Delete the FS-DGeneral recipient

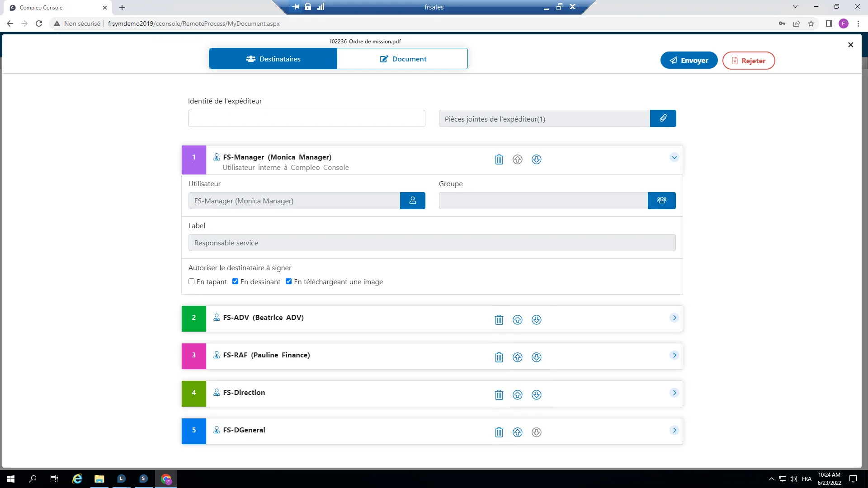point(499,432)
